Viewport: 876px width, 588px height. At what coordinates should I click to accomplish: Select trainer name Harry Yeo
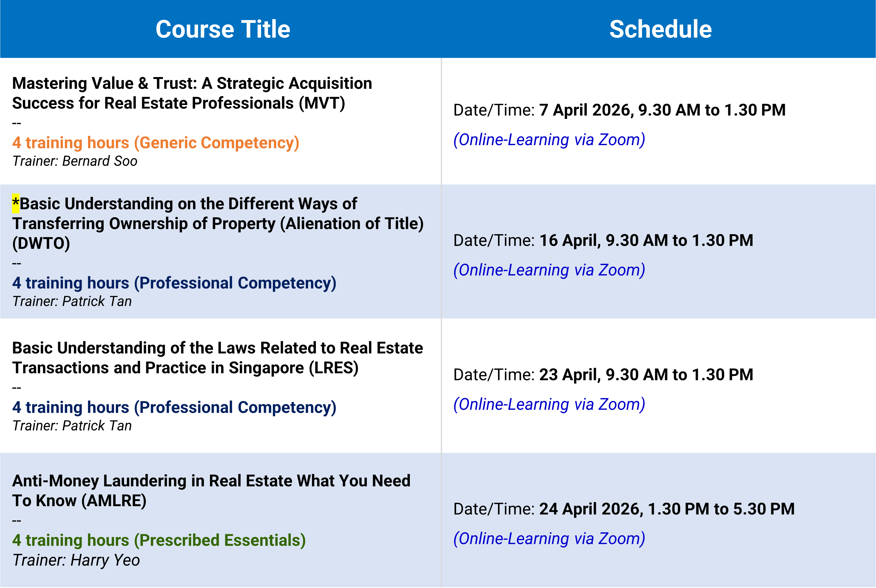point(105,560)
